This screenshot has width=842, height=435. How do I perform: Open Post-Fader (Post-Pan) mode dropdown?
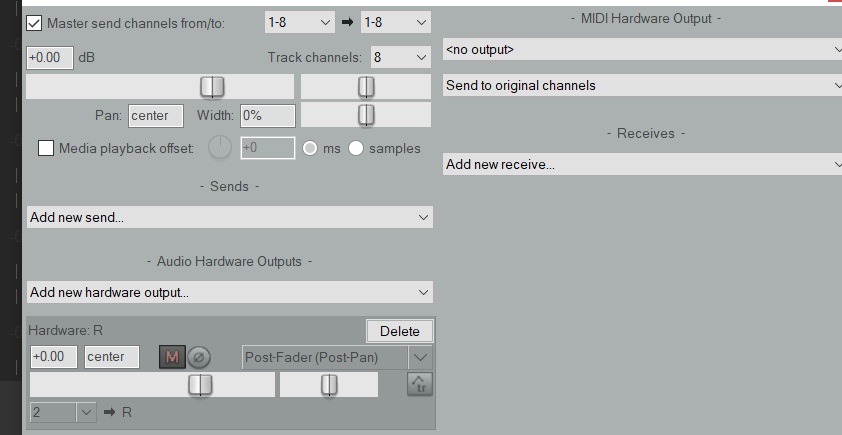tap(337, 357)
